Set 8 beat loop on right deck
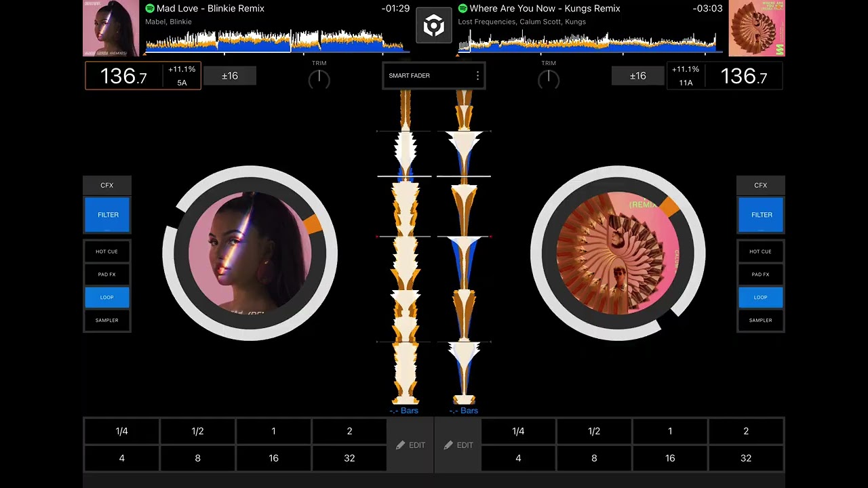The image size is (868, 488). point(594,458)
